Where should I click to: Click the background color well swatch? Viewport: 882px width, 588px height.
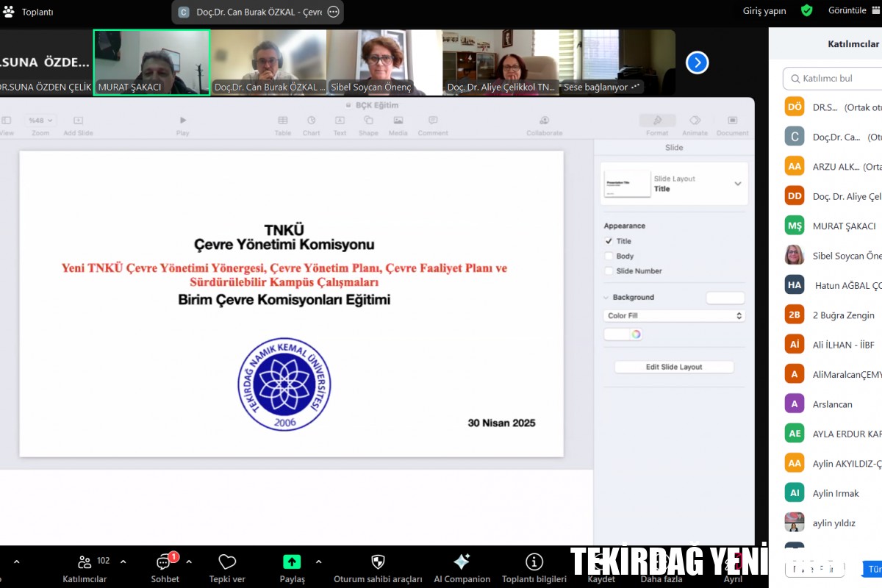[x=725, y=298]
